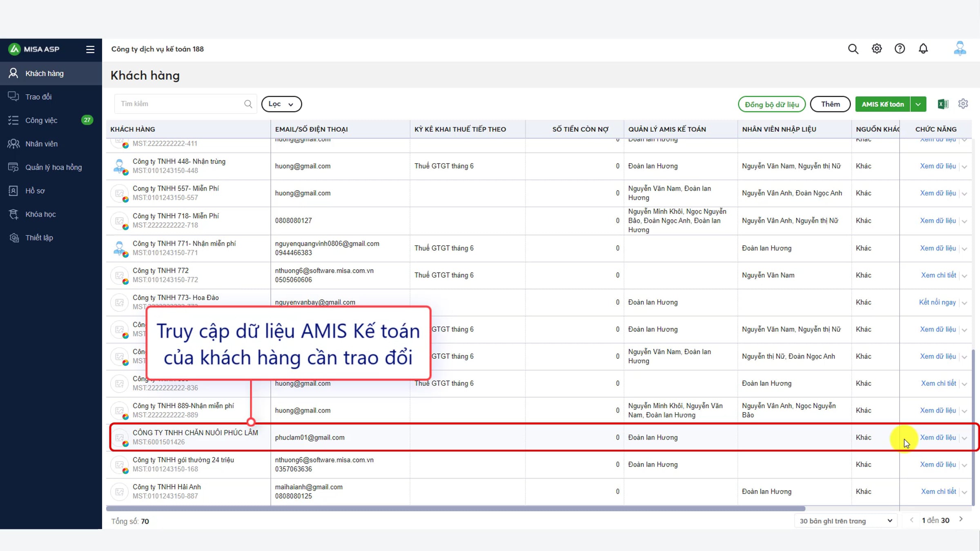
Task: Click search magnifier in Tìm kiếm box
Action: click(x=248, y=104)
